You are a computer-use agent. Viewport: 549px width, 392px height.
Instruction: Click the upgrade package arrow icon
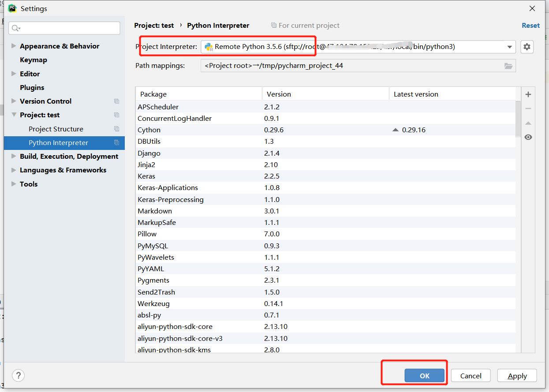(528, 123)
